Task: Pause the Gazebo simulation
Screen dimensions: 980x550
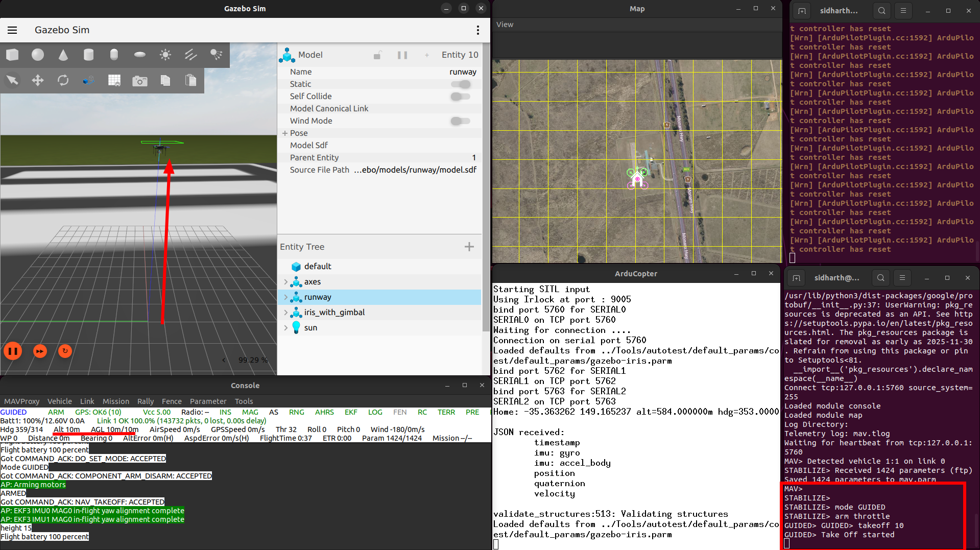Action: [x=13, y=351]
